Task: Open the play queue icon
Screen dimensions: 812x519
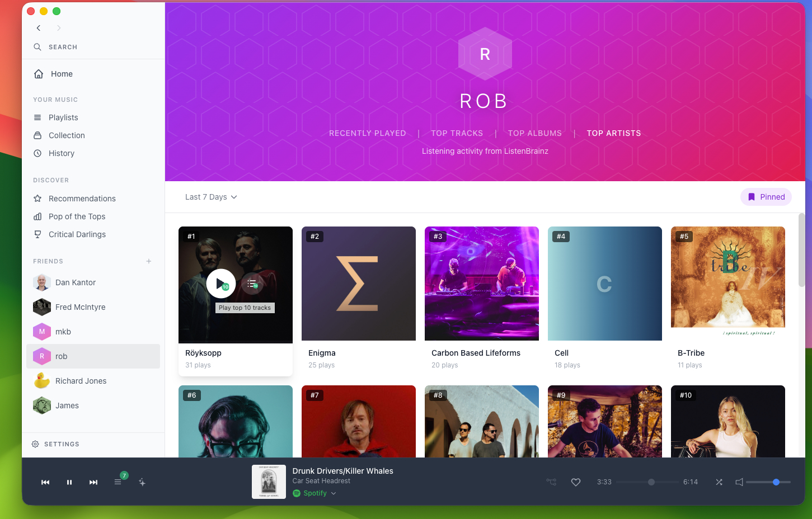Action: pos(118,482)
